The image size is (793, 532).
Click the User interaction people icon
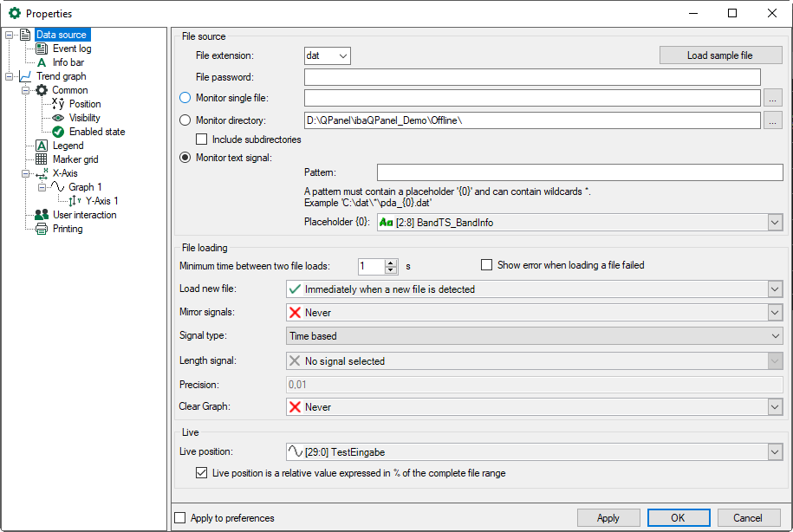click(42, 215)
